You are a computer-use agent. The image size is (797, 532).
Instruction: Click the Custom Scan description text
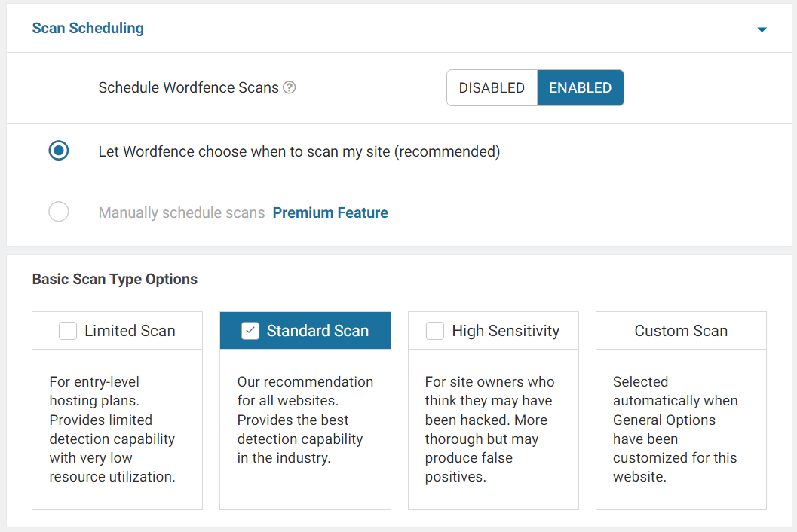pos(675,429)
